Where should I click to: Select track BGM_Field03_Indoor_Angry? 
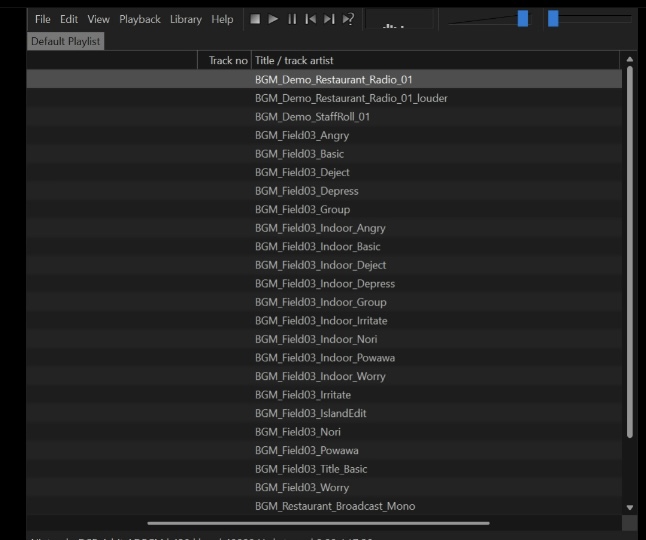coord(324,228)
